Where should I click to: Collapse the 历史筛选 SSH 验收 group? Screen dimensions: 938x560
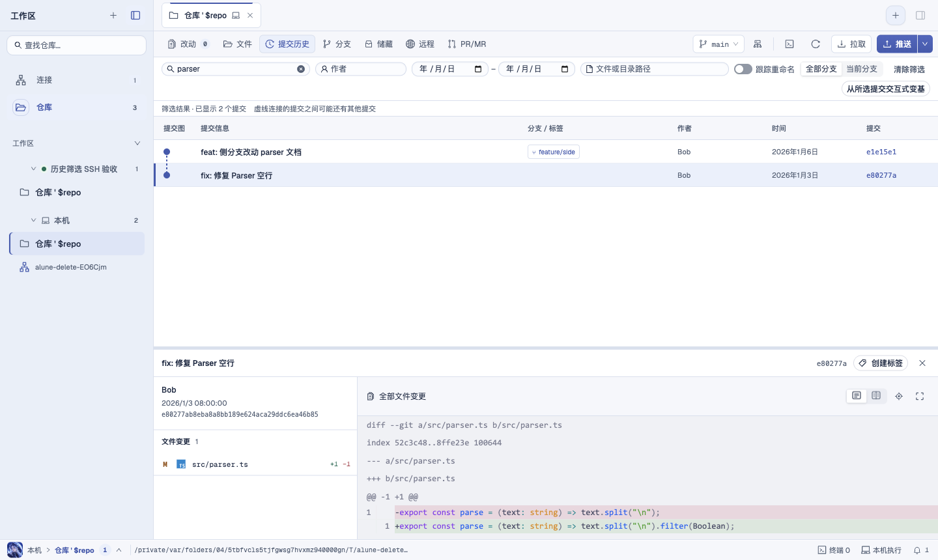tap(33, 169)
